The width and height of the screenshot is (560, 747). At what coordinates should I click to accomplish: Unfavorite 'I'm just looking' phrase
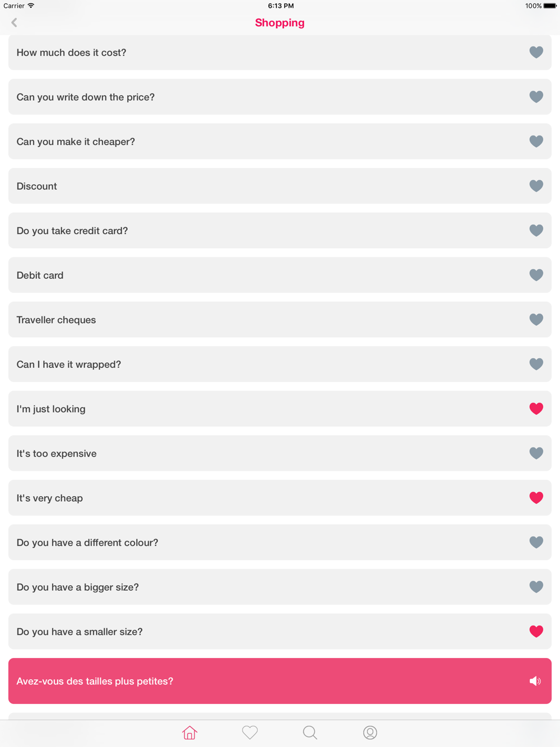pos(536,409)
